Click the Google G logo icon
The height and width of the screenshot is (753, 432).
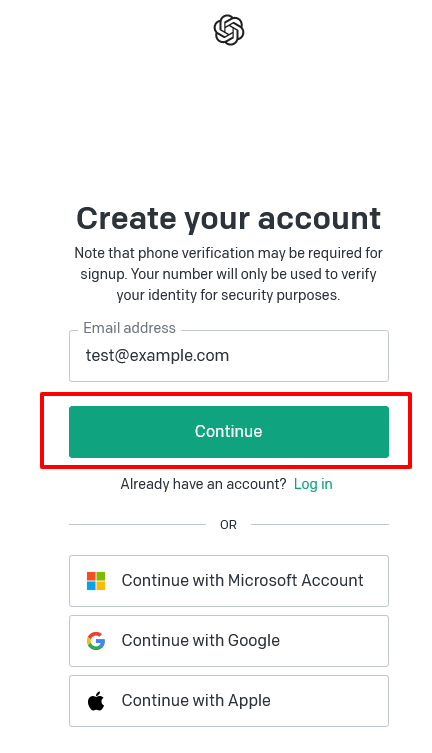(96, 641)
